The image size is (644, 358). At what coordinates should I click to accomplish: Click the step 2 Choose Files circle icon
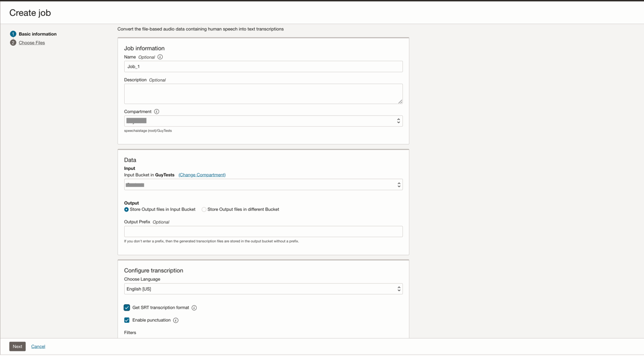[13, 43]
